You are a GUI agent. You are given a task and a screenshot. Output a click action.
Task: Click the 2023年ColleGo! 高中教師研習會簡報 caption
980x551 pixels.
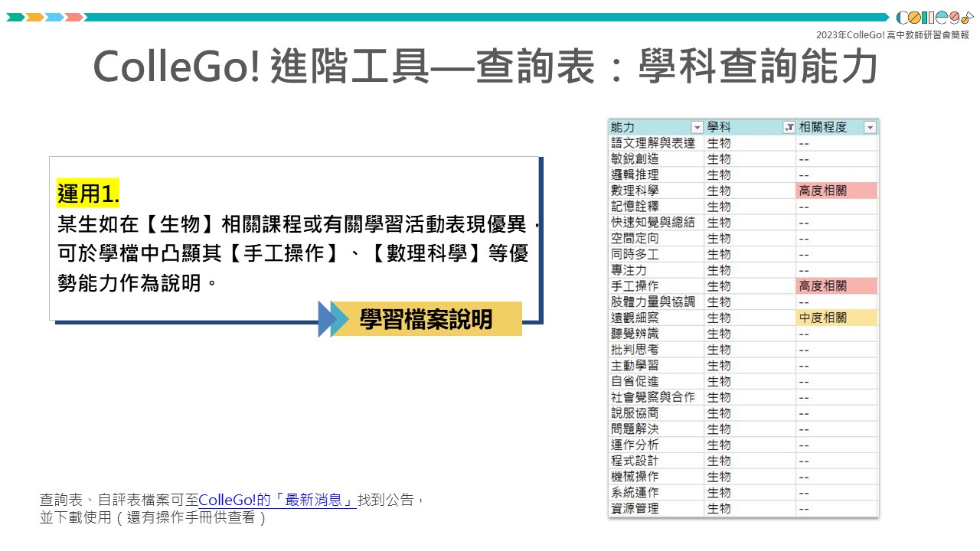892,35
